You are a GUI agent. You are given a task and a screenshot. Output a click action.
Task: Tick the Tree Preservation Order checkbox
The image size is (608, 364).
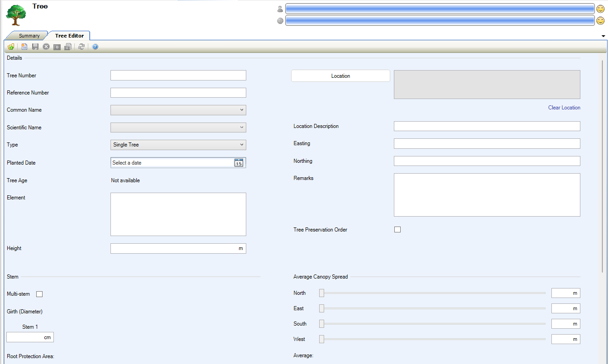coord(397,230)
